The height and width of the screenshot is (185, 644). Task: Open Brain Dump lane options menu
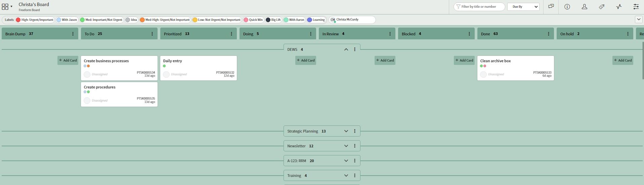pyautogui.click(x=73, y=34)
